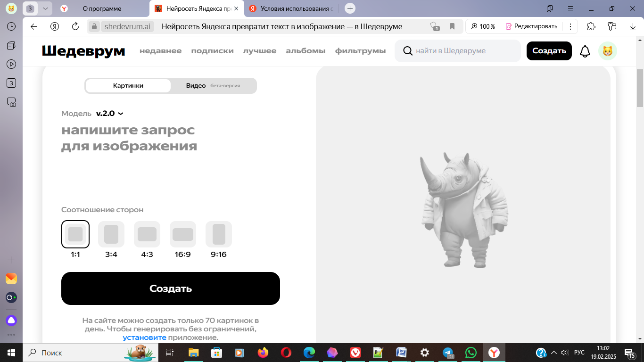Click the shedevrum.ai address field
The image size is (644, 362).
127,26
